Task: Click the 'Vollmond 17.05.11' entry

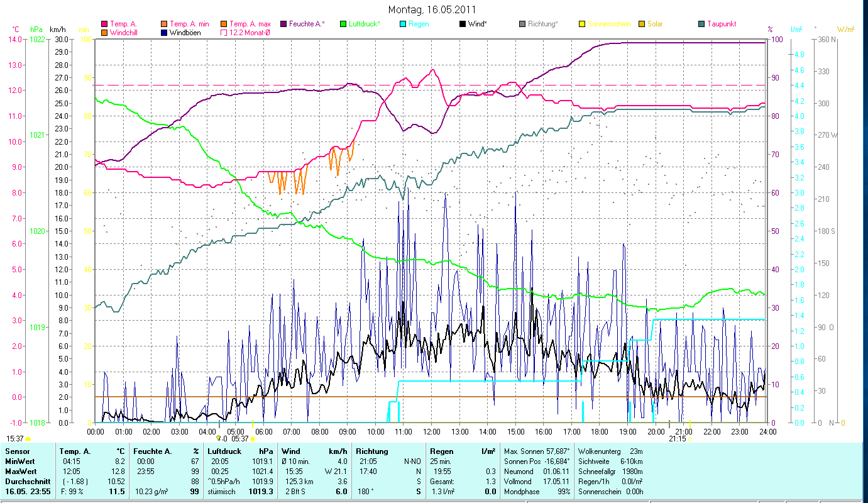Action: (x=537, y=482)
